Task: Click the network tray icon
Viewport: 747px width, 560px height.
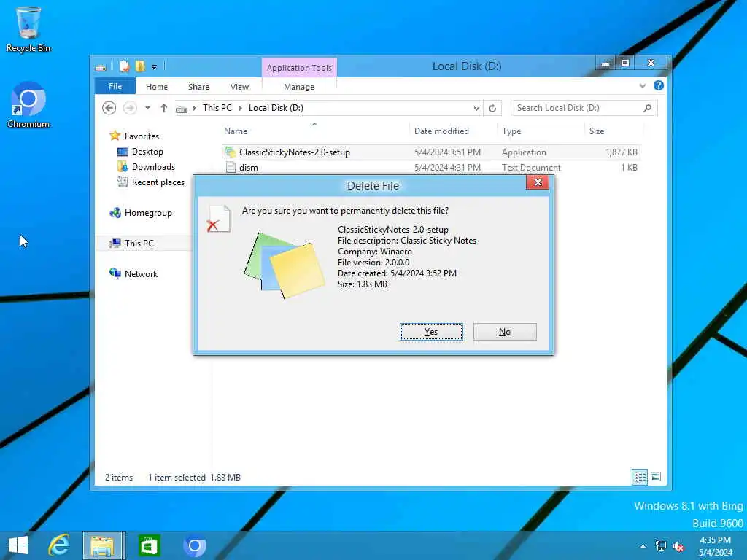Action: tap(661, 546)
